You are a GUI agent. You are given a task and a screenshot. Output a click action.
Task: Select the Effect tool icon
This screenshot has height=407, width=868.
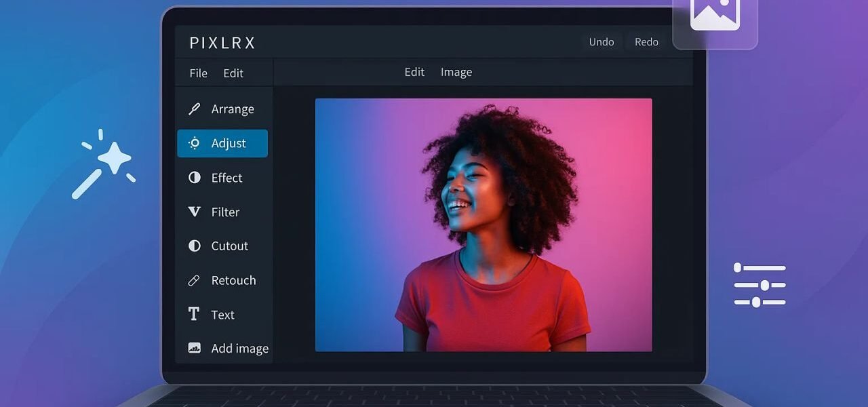[x=195, y=177]
